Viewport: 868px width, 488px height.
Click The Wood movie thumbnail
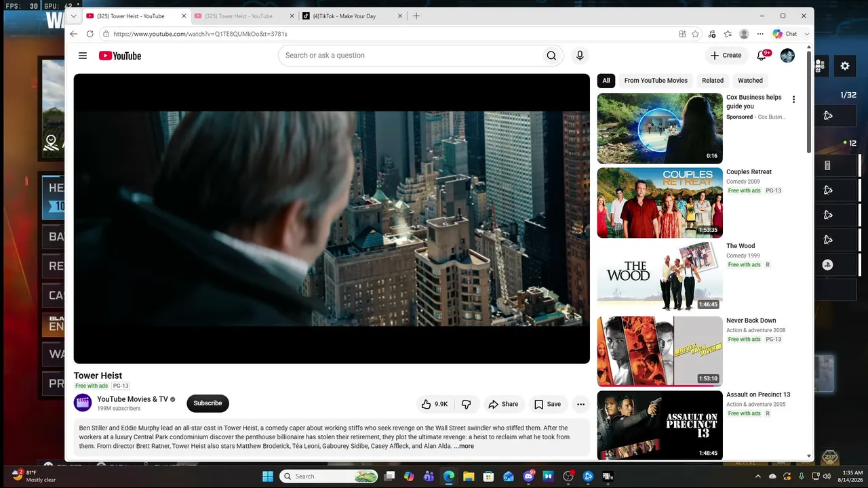tap(660, 277)
